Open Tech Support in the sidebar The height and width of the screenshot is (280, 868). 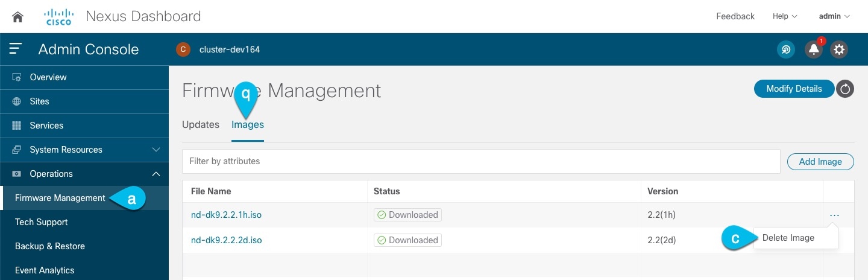click(x=42, y=222)
